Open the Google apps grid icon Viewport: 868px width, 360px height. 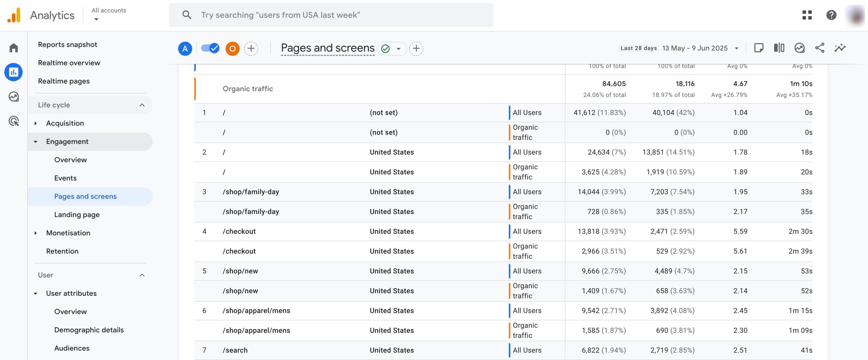[x=807, y=15]
